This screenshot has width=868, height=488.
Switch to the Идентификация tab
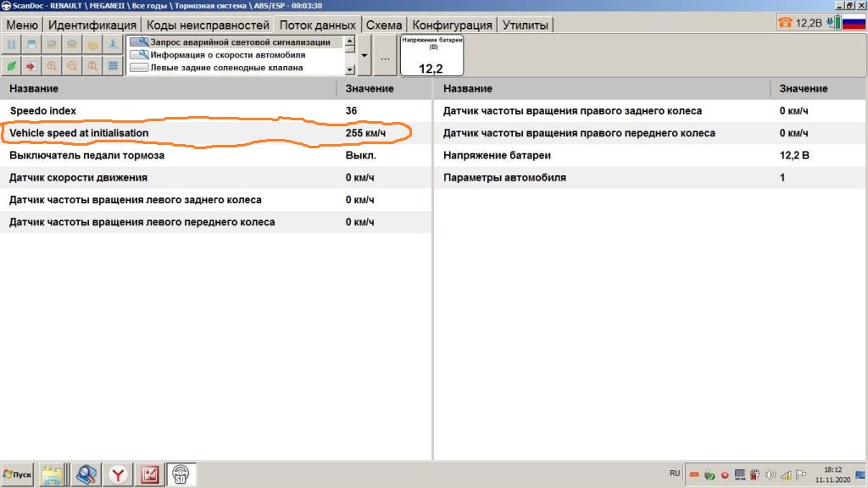coord(92,25)
